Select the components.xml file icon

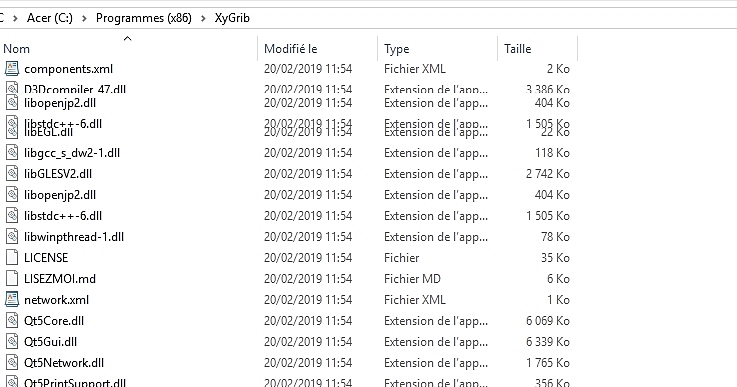point(12,69)
